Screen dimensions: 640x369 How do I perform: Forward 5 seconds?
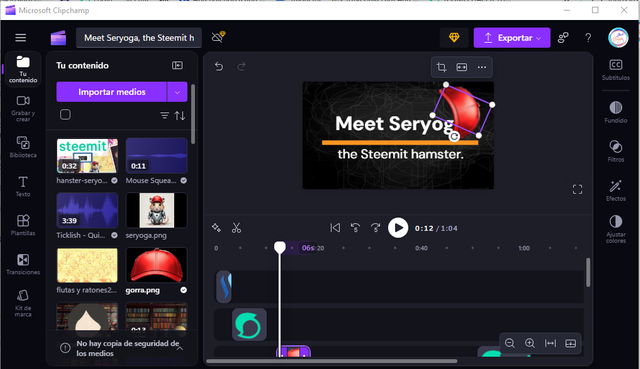coord(376,228)
